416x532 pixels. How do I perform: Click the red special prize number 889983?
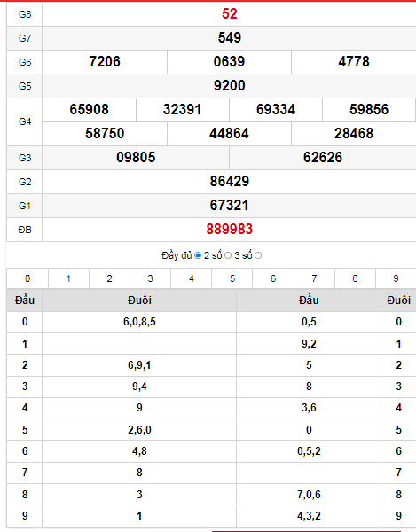pyautogui.click(x=230, y=230)
